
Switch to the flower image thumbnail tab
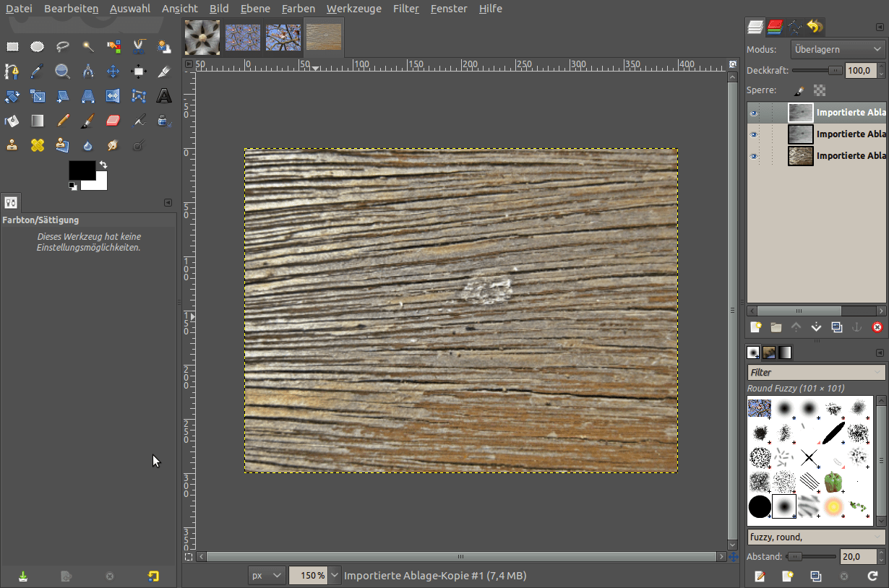tap(202, 38)
